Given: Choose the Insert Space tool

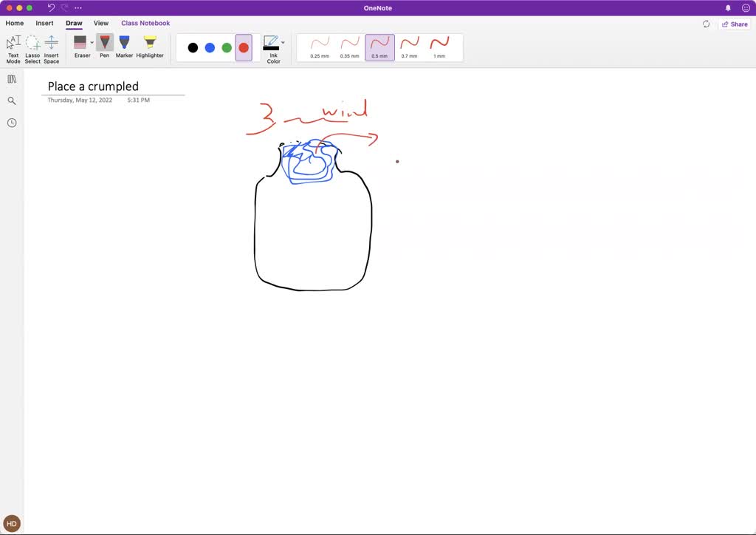Looking at the screenshot, I should click(x=51, y=48).
